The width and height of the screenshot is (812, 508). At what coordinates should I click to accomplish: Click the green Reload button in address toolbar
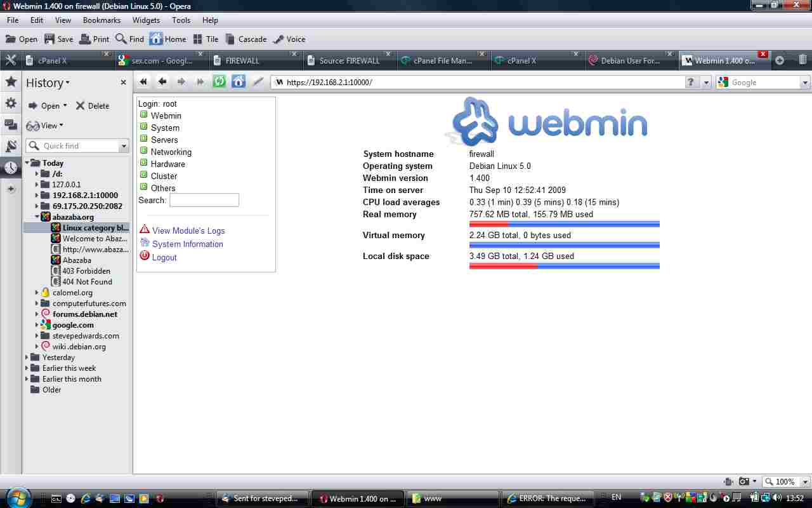tap(219, 82)
